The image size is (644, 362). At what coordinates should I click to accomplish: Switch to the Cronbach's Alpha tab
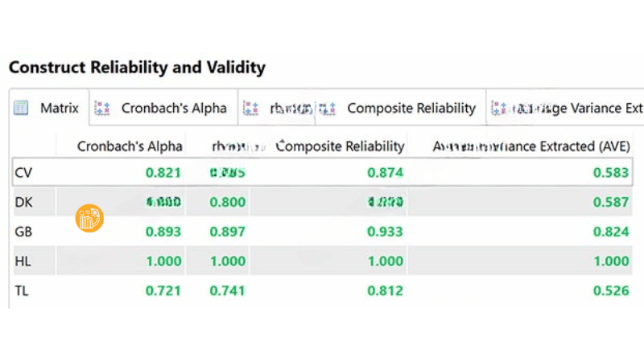pyautogui.click(x=173, y=108)
